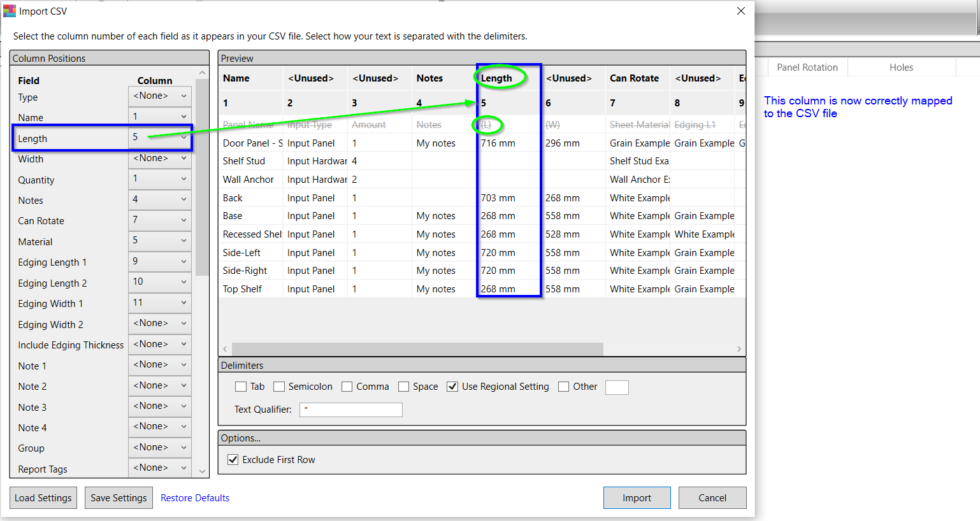Open the Name column dropdown
This screenshot has height=521, width=980.
160,117
